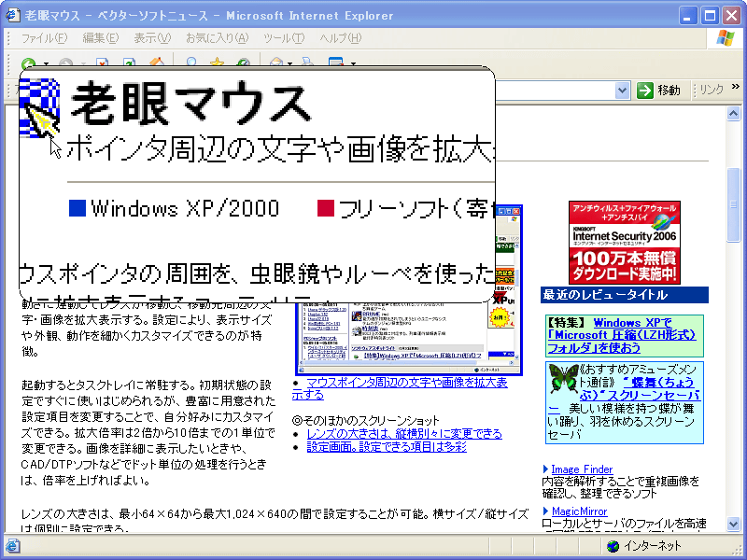This screenshot has width=747, height=560.
Task: Click the globe icon beside インターネット
Action: pyautogui.click(x=613, y=546)
